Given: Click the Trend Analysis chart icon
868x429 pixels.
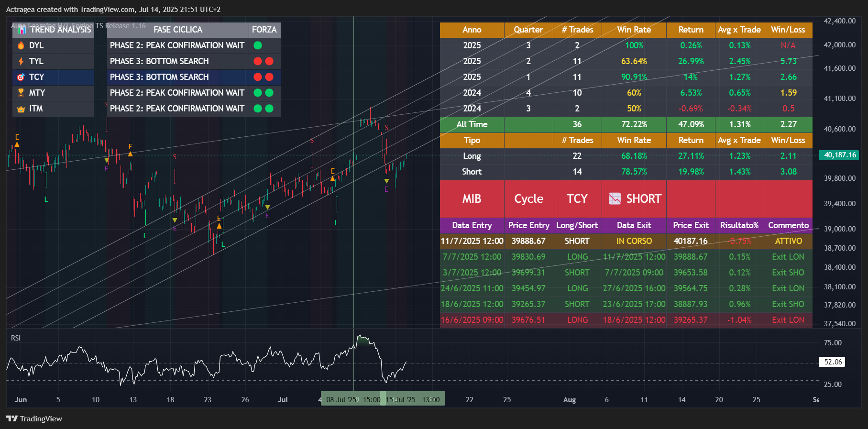Looking at the screenshot, I should pyautogui.click(x=21, y=30).
